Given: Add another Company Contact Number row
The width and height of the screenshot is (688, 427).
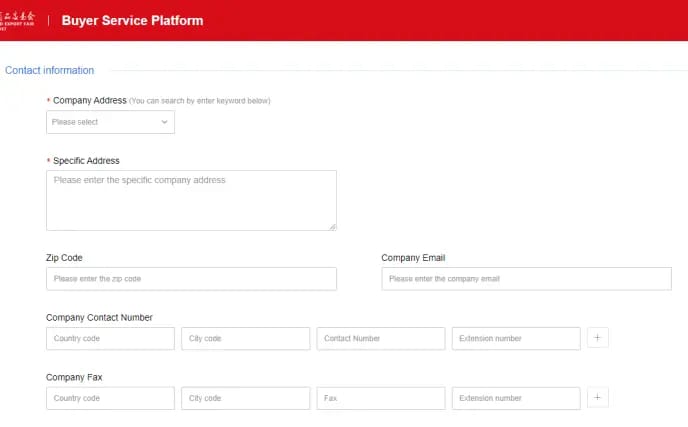Looking at the screenshot, I should 597,338.
